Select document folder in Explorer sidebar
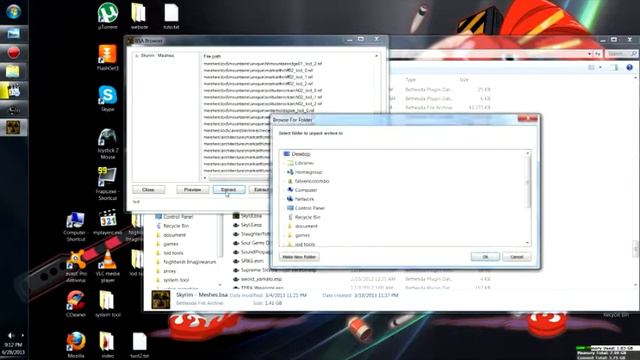The width and height of the screenshot is (640, 360). [175, 235]
